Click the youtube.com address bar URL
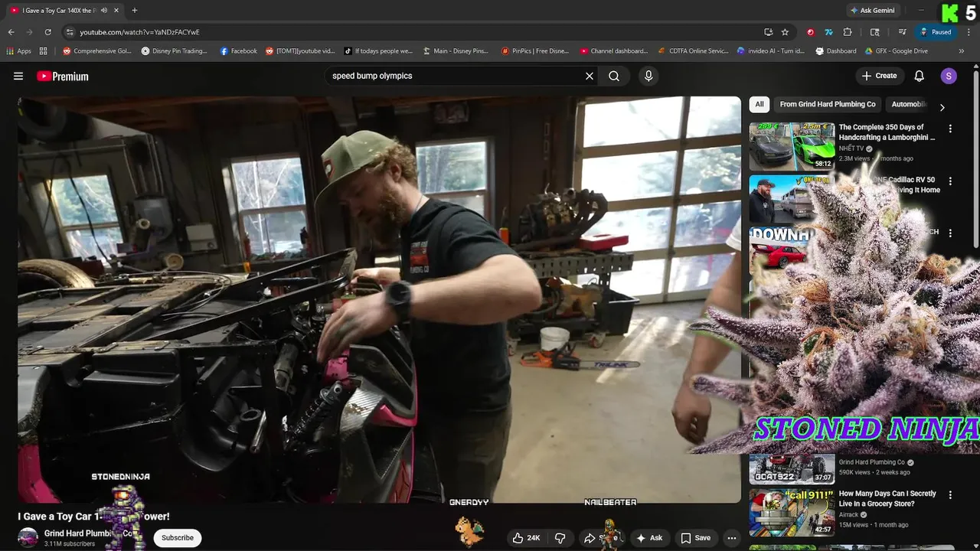Screen dimensions: 980x551 point(140,32)
